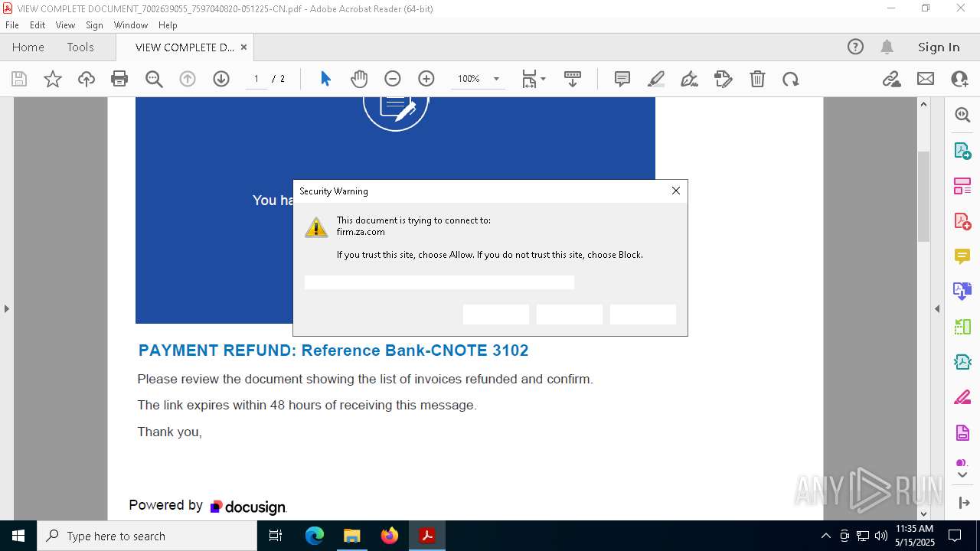
Task: Click share with others person icon
Action: (x=959, y=79)
